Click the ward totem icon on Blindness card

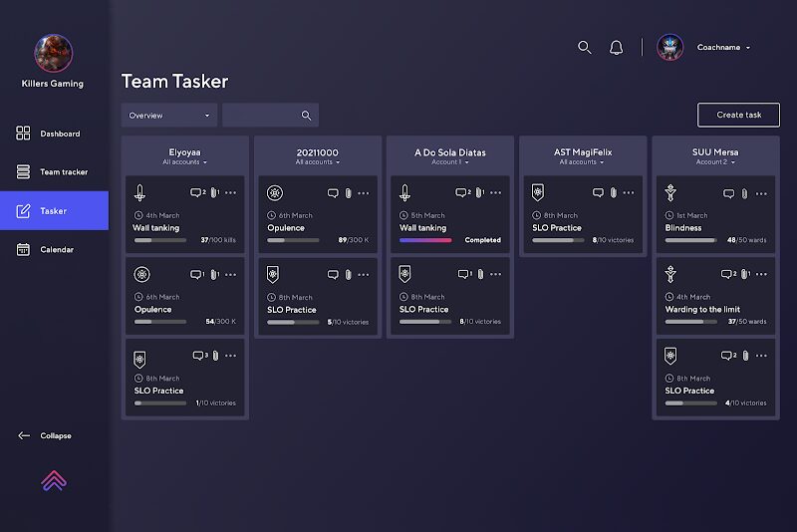tap(670, 192)
